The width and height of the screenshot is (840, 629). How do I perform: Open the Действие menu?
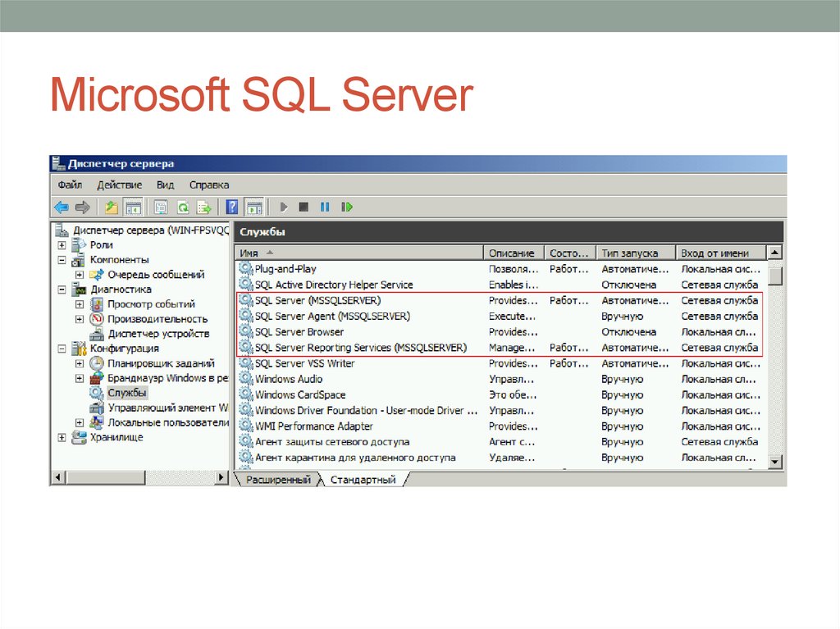(119, 185)
